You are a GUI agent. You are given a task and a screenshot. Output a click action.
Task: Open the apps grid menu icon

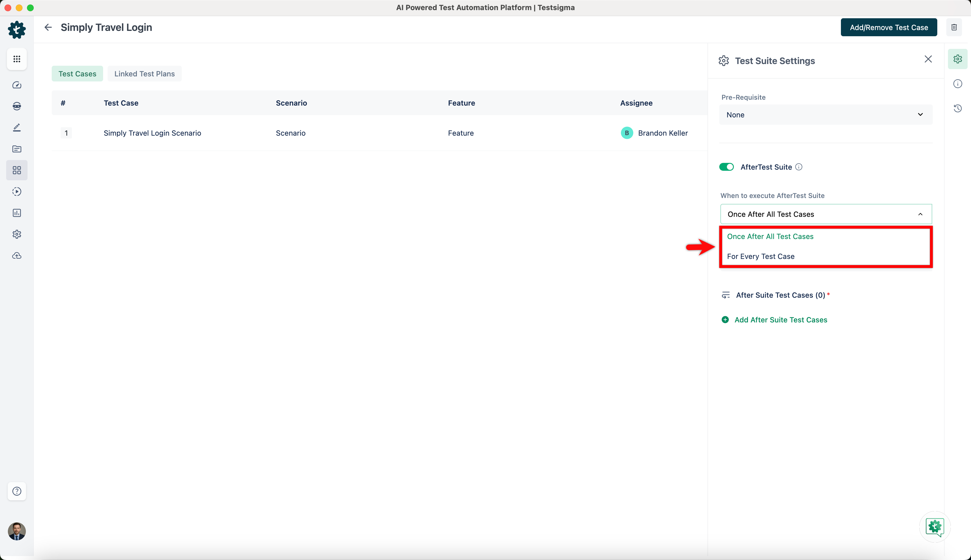17,59
